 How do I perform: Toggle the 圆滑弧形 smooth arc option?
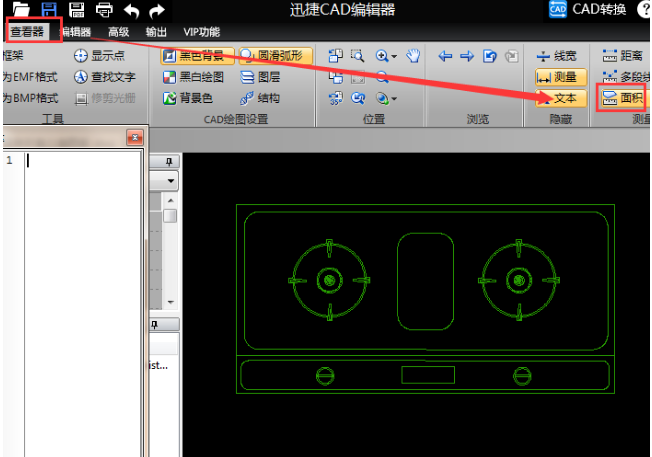[276, 56]
